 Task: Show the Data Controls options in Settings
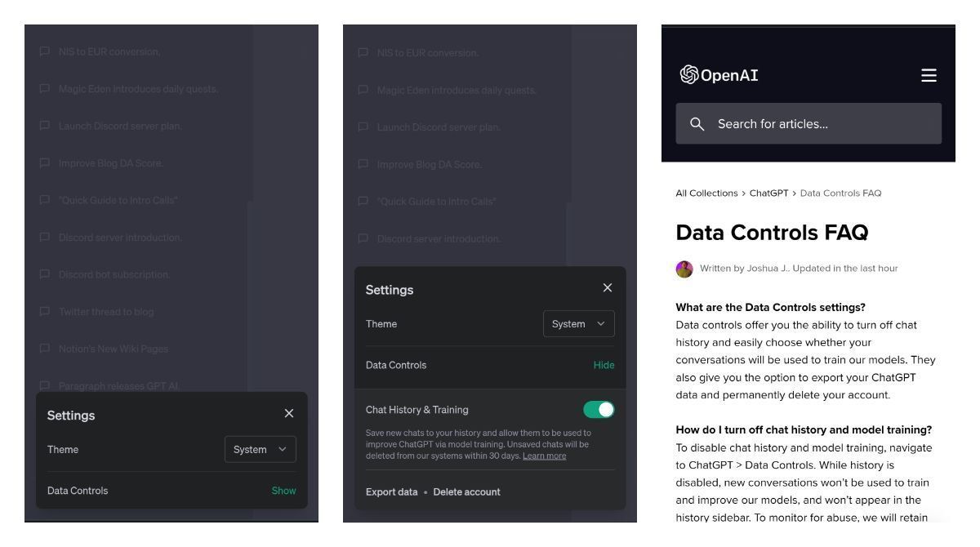pyautogui.click(x=283, y=490)
